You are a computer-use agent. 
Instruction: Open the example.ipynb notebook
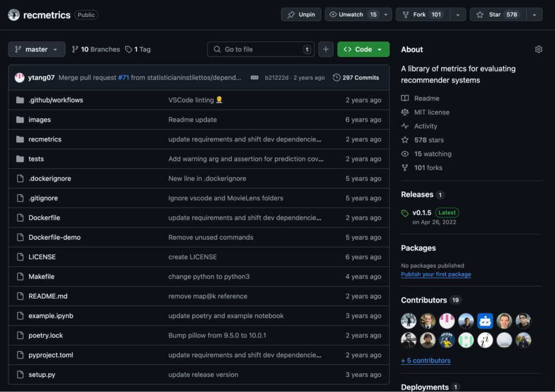tap(51, 316)
